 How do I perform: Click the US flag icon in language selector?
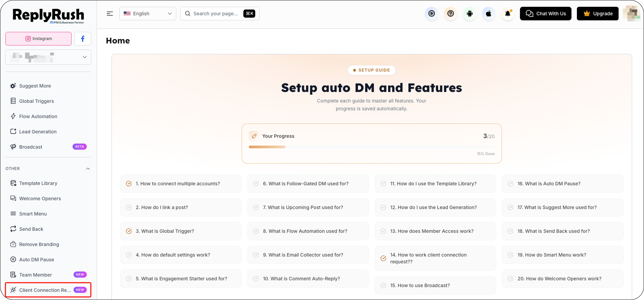click(127, 14)
